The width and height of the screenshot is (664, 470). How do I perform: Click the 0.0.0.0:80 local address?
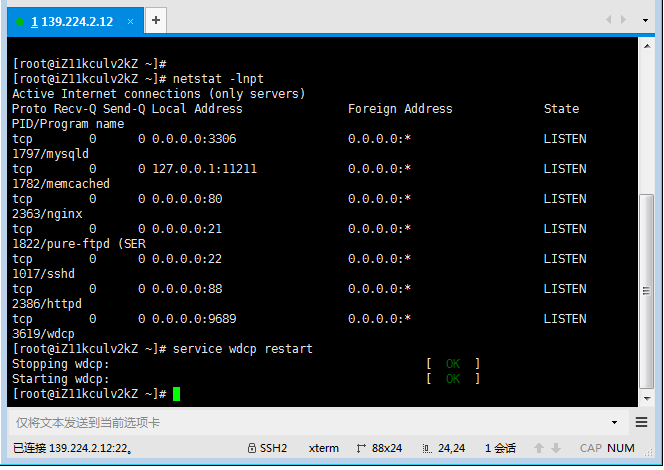click(x=187, y=199)
